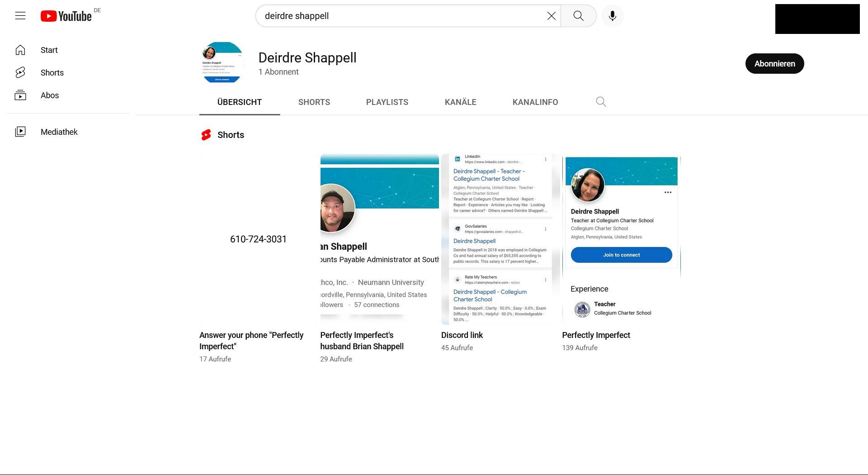Click the 45 Aufrufe view count
The width and height of the screenshot is (868, 475).
point(457,348)
